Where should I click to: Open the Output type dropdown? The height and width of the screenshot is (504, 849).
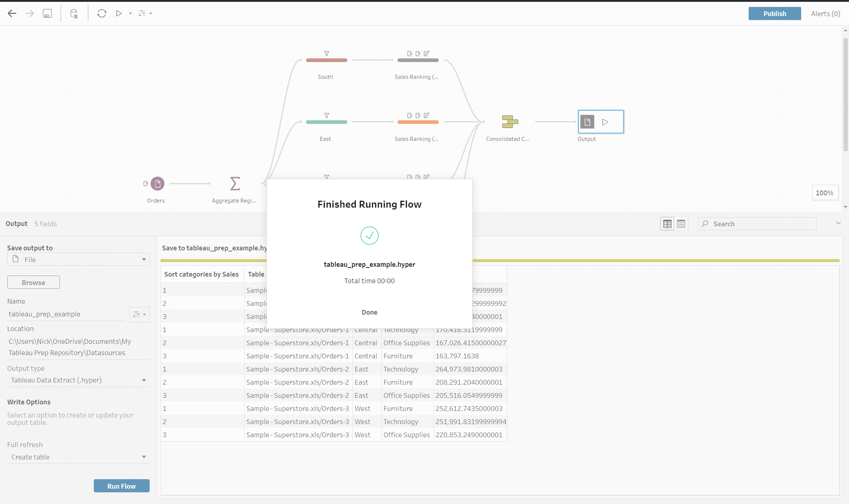[78, 380]
